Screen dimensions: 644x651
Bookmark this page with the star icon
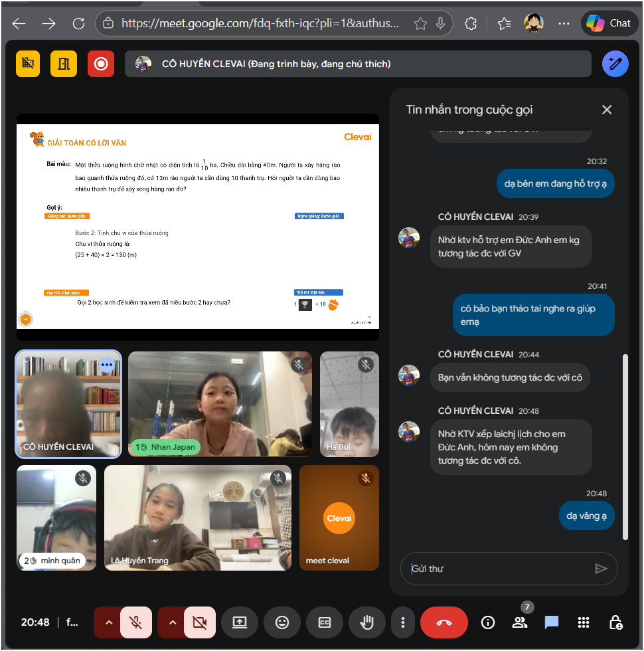[x=420, y=24]
